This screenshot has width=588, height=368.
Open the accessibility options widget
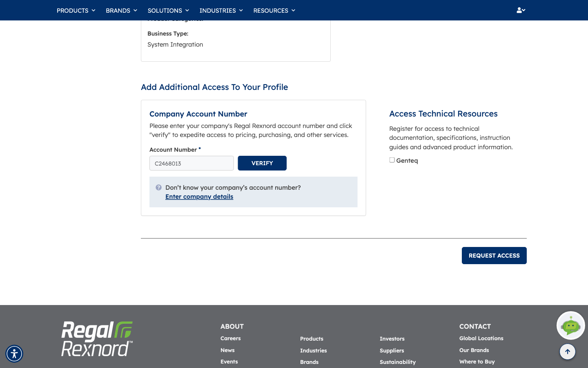(14, 354)
